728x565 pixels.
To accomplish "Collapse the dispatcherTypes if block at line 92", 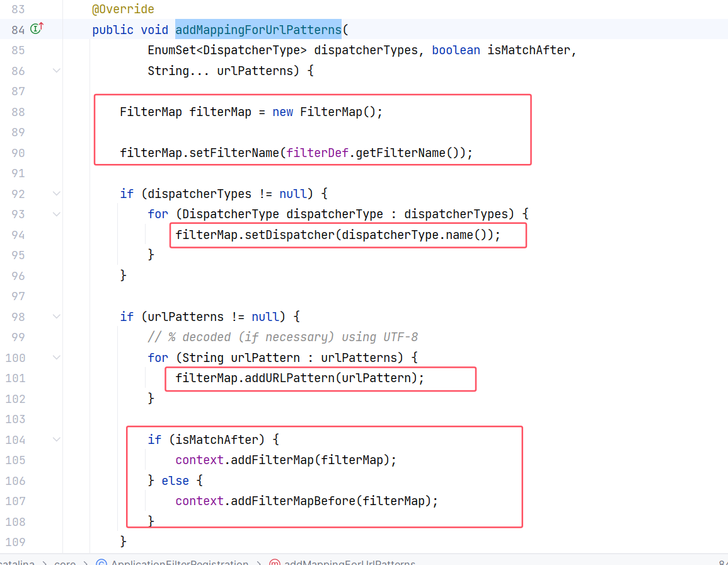I will click(57, 194).
